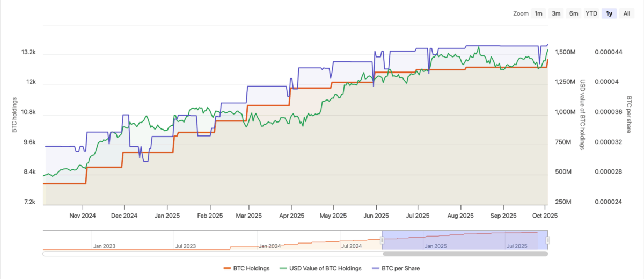Choose the YTD zoom option
The width and height of the screenshot is (644, 279).
click(x=591, y=13)
